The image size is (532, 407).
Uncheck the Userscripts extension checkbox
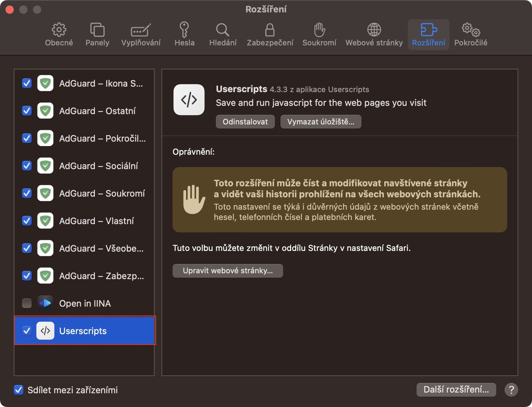[27, 331]
